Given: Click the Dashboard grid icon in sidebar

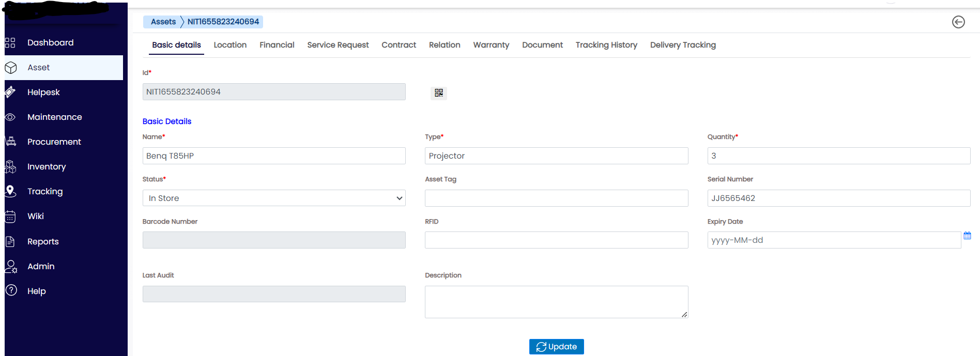Looking at the screenshot, I should click(x=10, y=42).
